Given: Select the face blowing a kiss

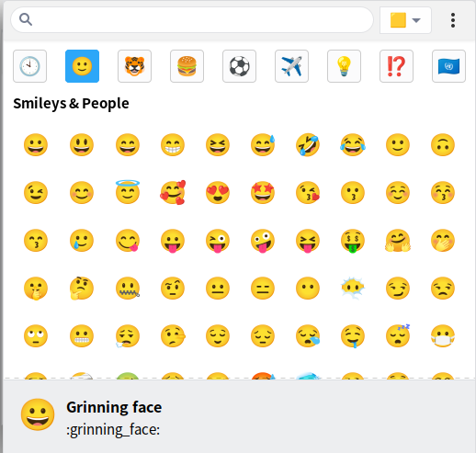Looking at the screenshot, I should [x=308, y=192].
